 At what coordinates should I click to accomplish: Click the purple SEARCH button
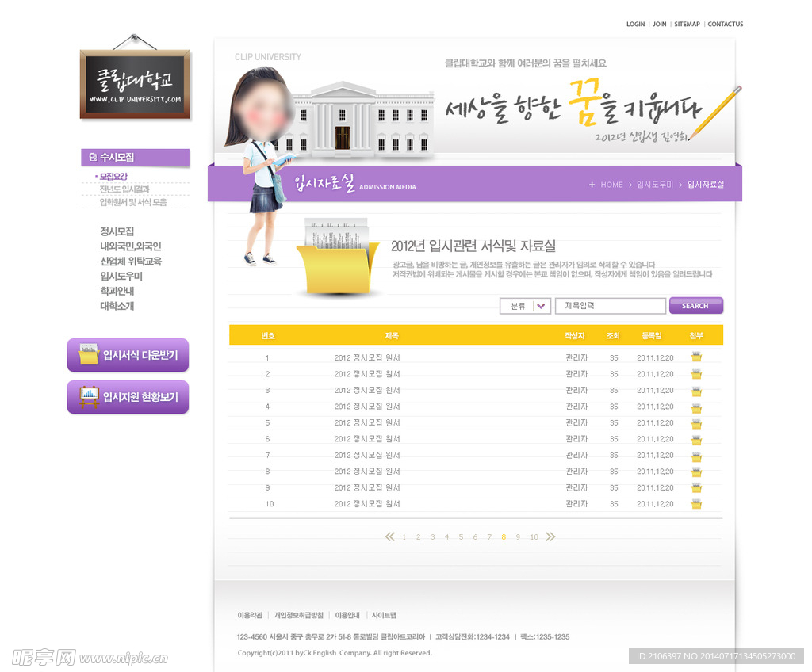point(696,305)
